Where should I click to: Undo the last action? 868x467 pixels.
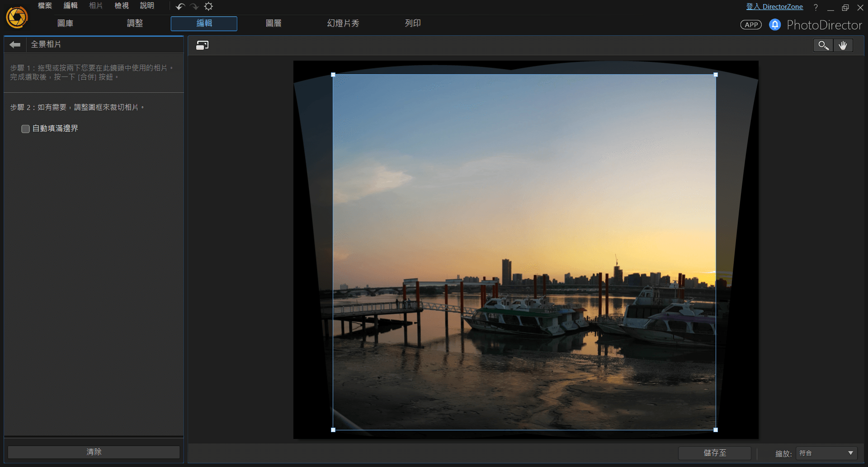[x=180, y=6]
